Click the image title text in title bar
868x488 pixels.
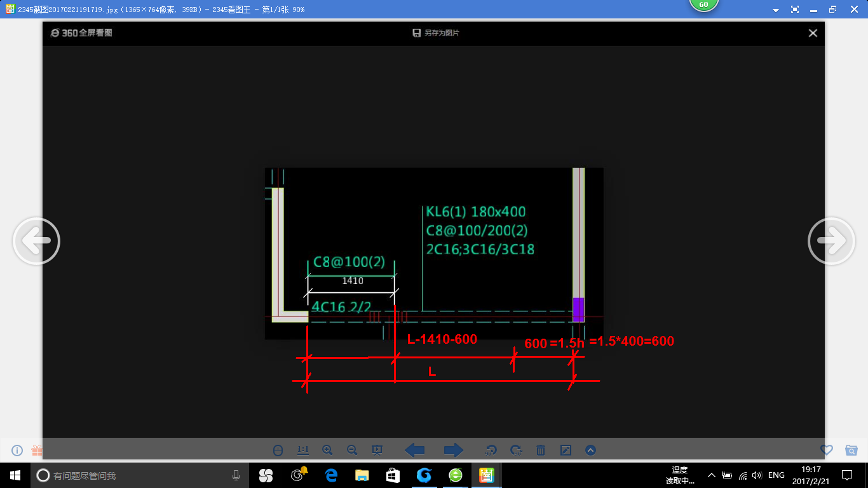[161, 10]
